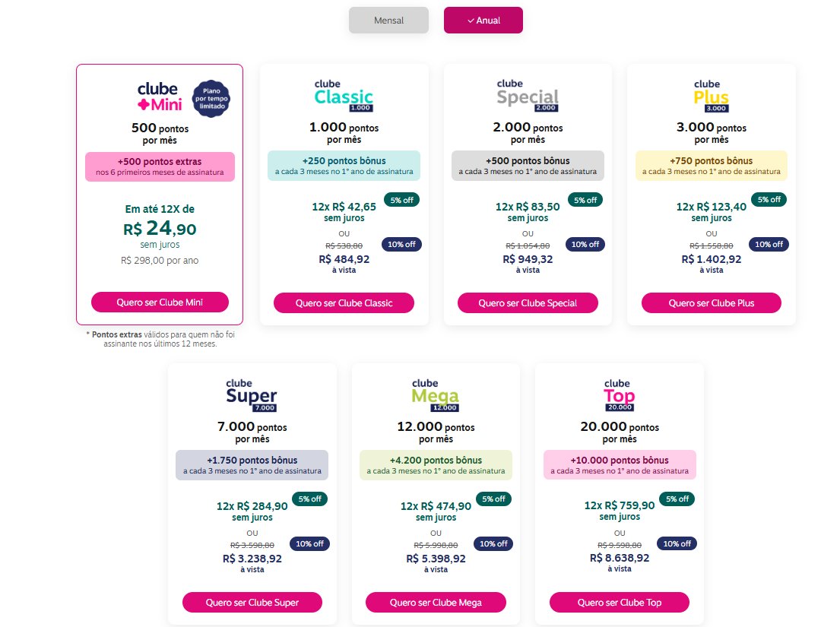Switch to the Mensal billing toggle
This screenshot has height=627, width=840.
point(388,21)
